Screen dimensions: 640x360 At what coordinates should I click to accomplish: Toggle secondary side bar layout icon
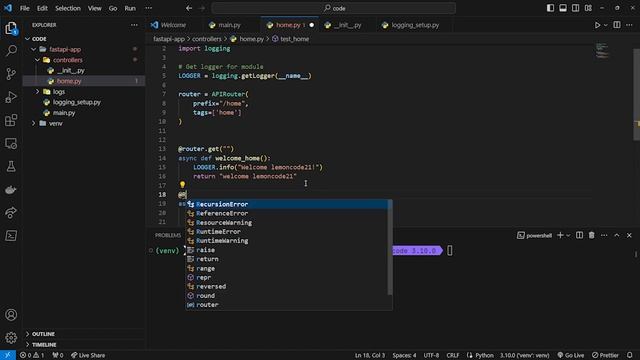click(576, 8)
